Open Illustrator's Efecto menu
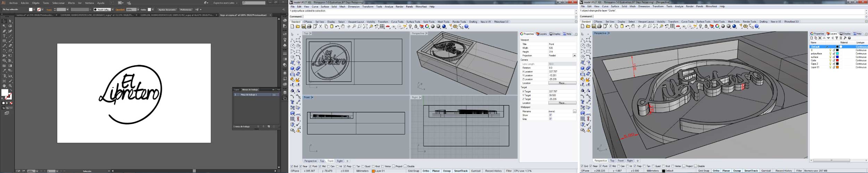868x173 pixels. tap(71, 3)
